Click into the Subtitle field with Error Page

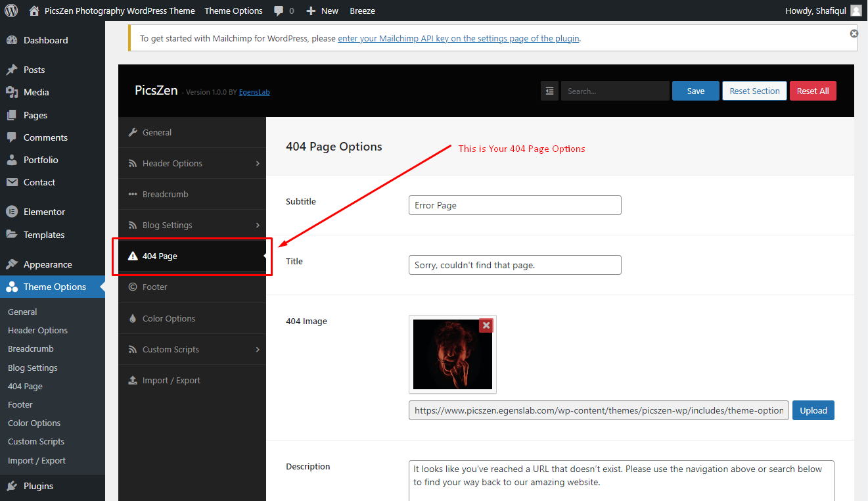pyautogui.click(x=515, y=205)
